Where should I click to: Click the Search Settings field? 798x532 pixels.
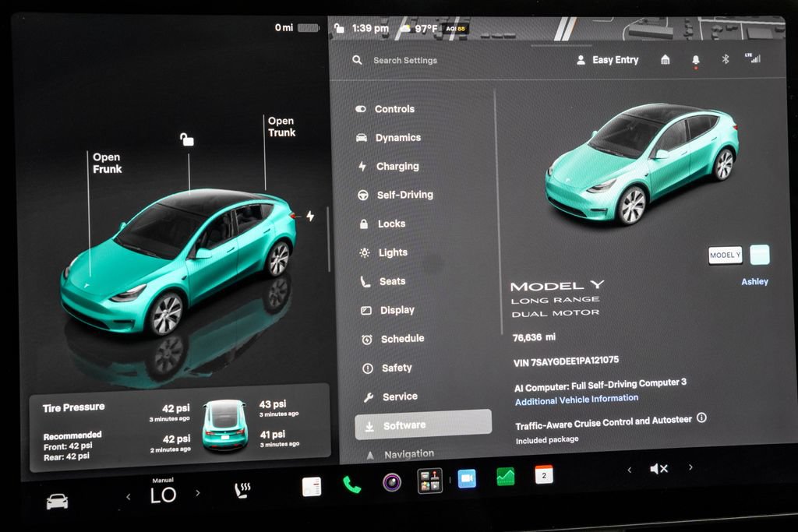405,60
